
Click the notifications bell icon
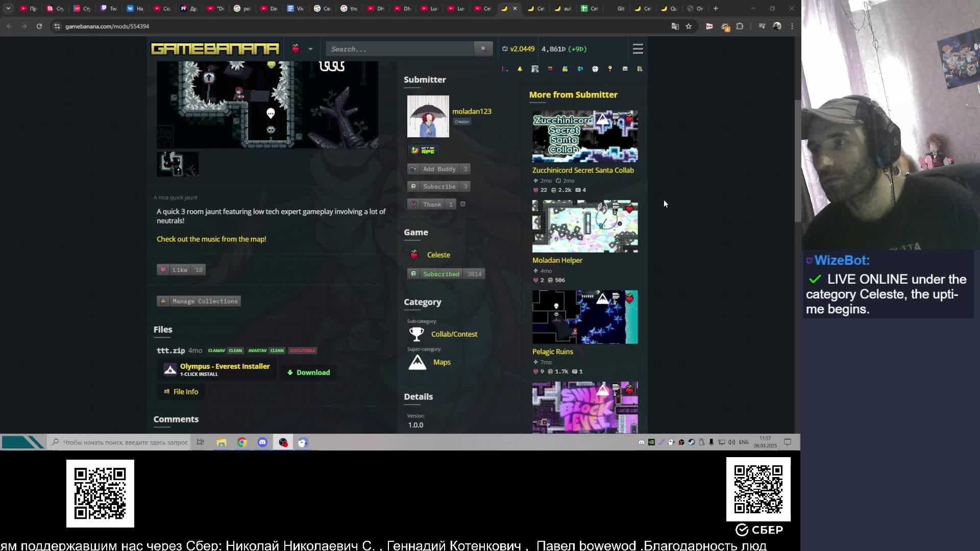pyautogui.click(x=520, y=69)
